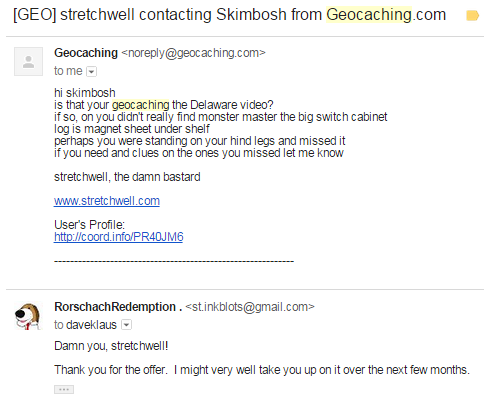Click the email subject line title
Screen dimensions: 484x402
(229, 15)
